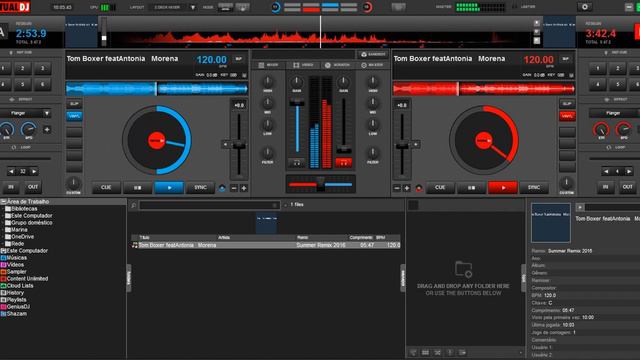The height and width of the screenshot is (360, 640).
Task: Open Flanger effect dropdown on left deck
Action: click(25, 113)
